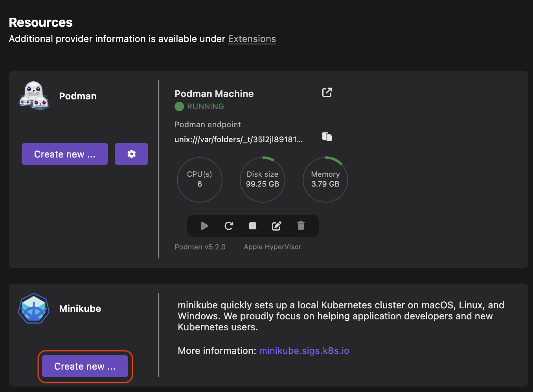Click the Podman seal logo

coord(34,95)
